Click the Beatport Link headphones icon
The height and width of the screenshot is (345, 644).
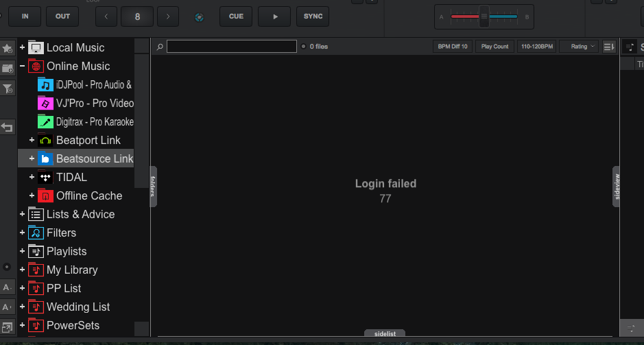tap(45, 140)
